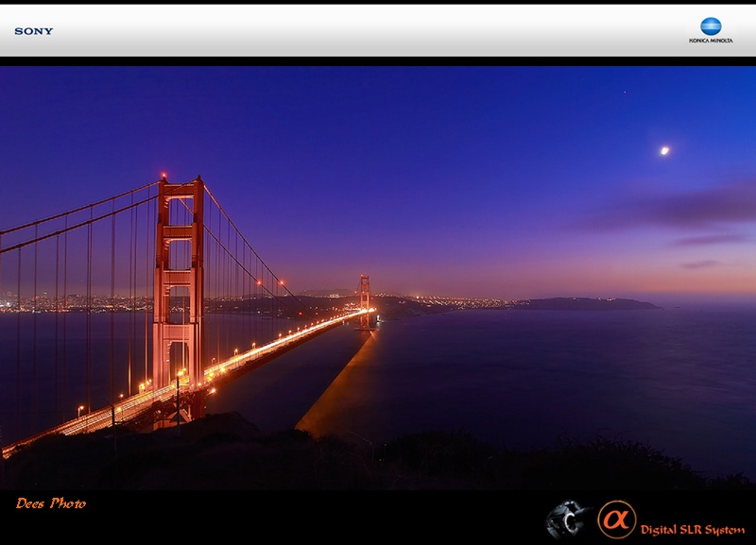Click the Digital SLR System text

692,529
